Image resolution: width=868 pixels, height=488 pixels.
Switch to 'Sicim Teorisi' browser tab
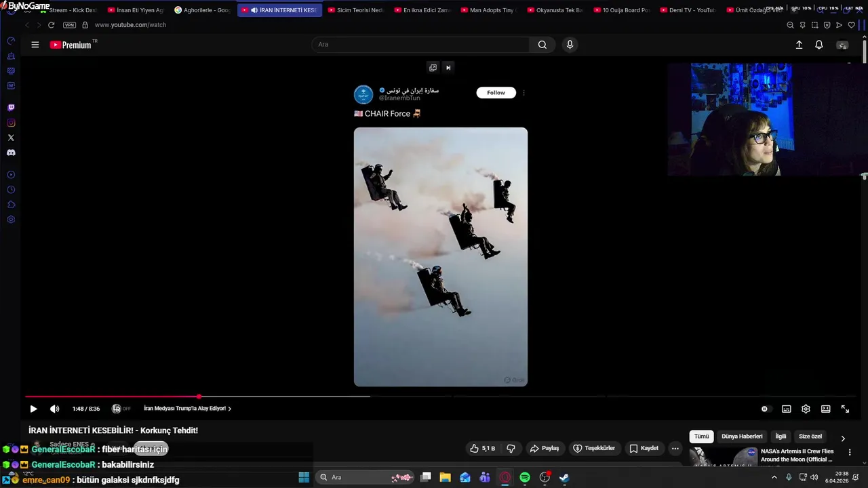pos(356,10)
